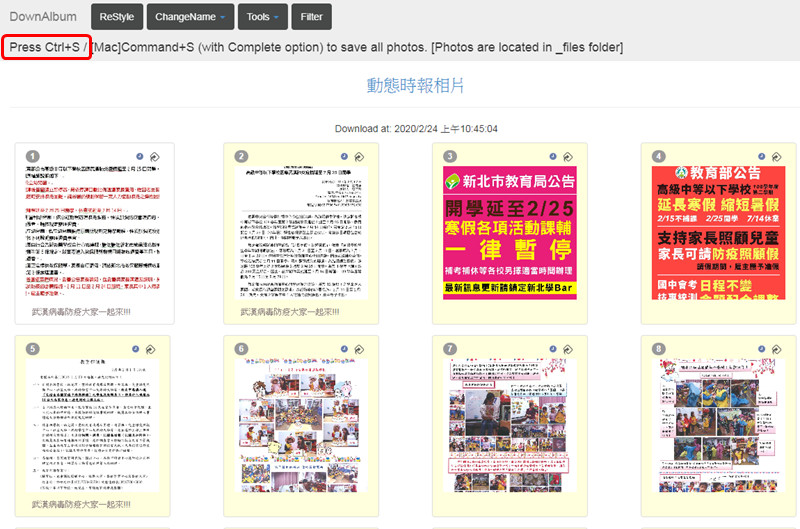
Task: Click the 'Download at: 2020/2/24' timestamp text
Action: click(x=416, y=129)
